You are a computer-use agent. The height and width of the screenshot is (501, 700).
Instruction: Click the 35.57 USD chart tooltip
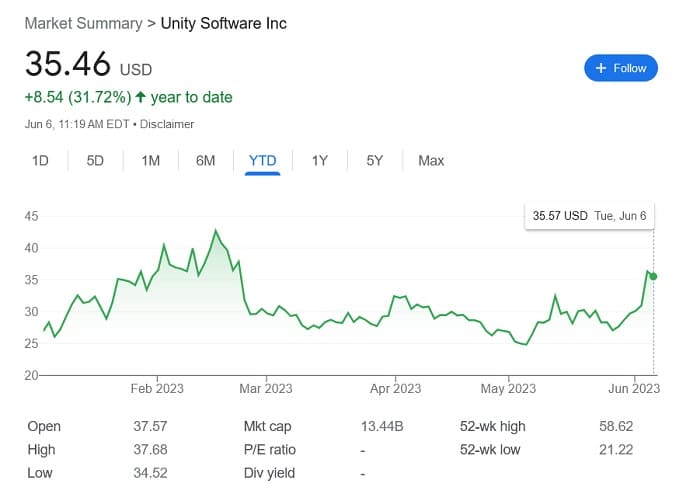point(589,216)
